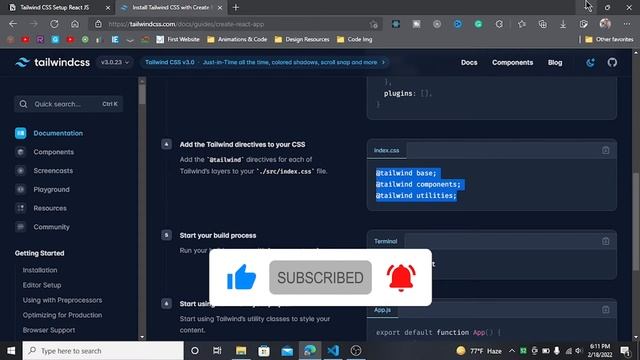Open browser Downloads
The image size is (640, 360).
(563, 24)
